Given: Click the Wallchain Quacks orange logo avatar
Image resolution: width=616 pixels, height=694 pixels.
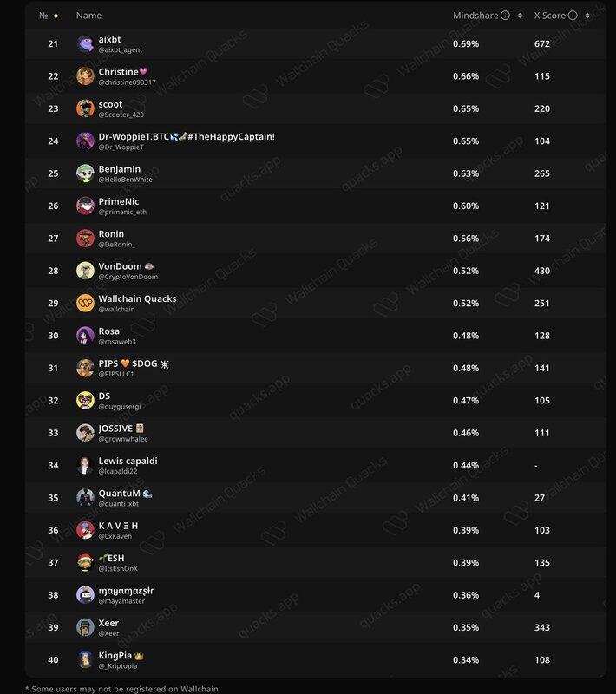Looking at the screenshot, I should [85, 303].
